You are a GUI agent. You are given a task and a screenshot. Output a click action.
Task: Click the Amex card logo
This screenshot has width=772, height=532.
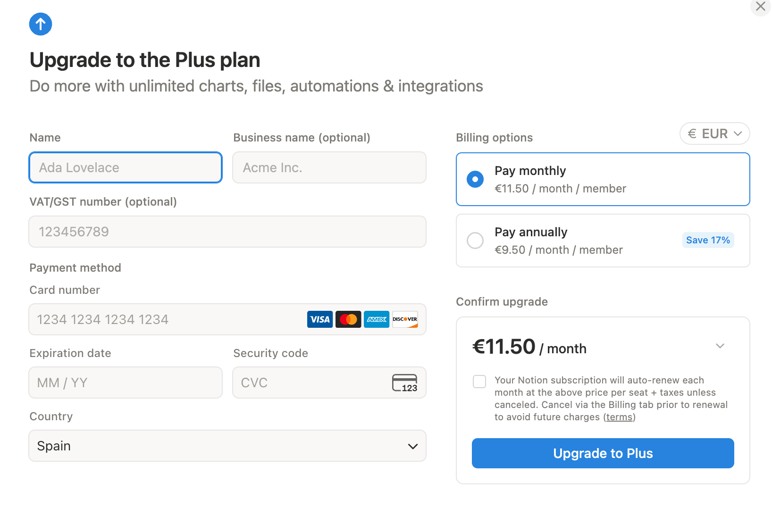[377, 319]
